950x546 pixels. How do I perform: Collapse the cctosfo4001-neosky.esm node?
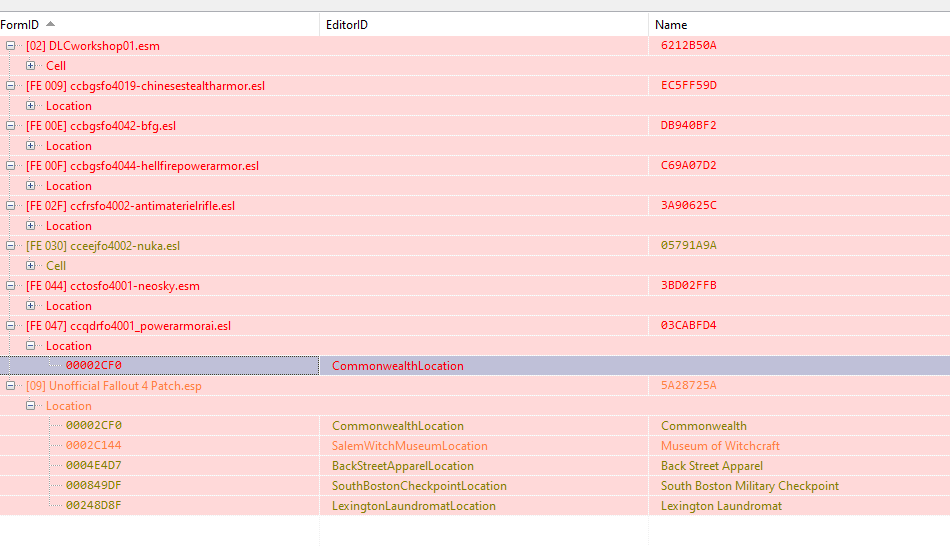pyautogui.click(x=10, y=285)
